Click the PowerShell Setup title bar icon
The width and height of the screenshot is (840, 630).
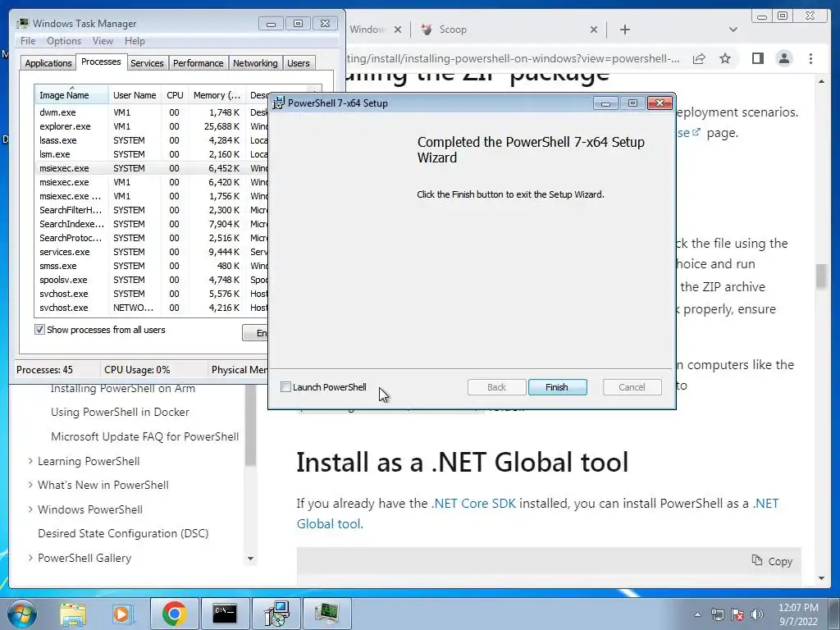click(278, 103)
